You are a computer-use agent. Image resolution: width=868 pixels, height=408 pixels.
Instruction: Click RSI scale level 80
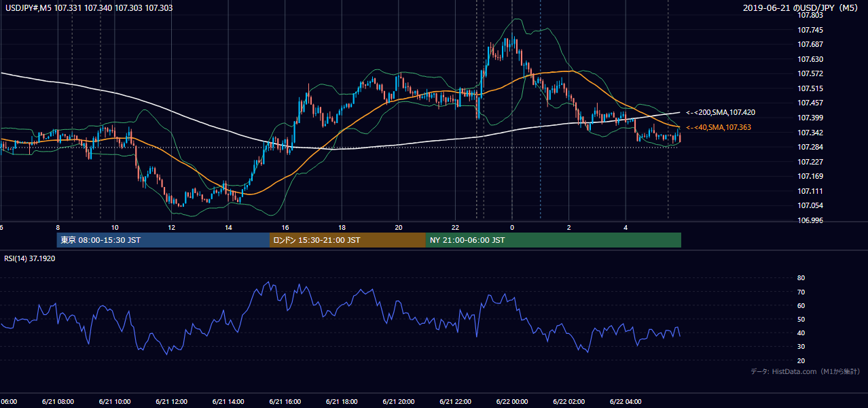(801, 278)
